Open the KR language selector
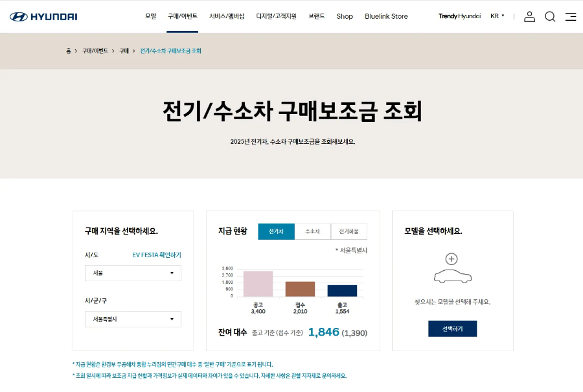This screenshot has width=583, height=392. click(x=496, y=16)
